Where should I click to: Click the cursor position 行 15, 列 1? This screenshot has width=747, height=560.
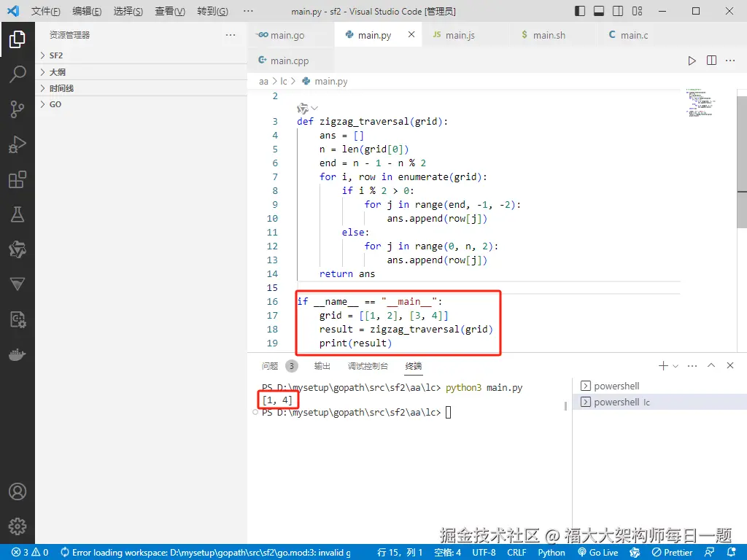pos(400,553)
